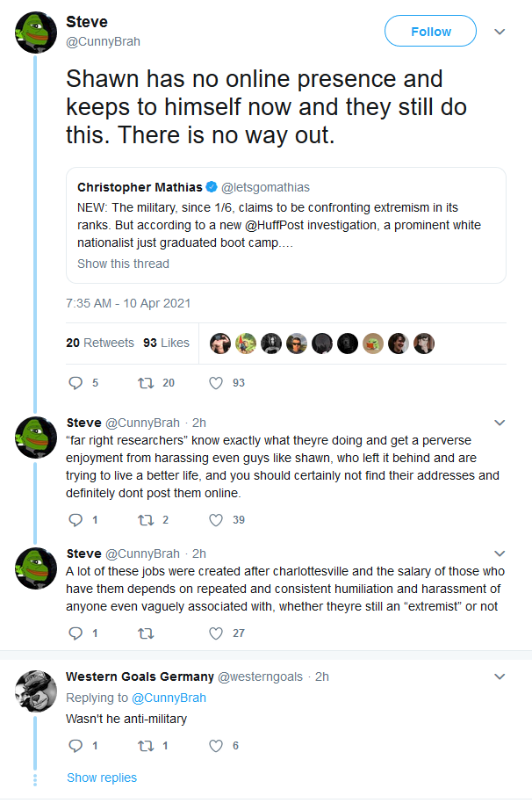Like the main tweet with 93 likes
This screenshot has width=532, height=803.
tap(216, 382)
